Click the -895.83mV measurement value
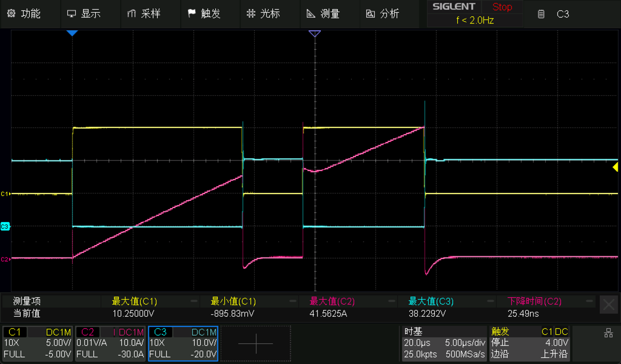This screenshot has width=621, height=364. click(232, 314)
